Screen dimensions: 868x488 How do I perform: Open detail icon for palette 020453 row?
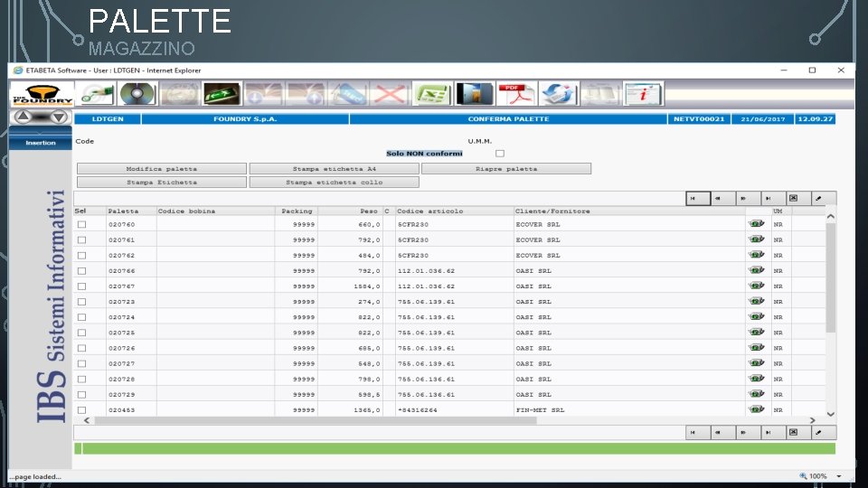click(x=756, y=410)
